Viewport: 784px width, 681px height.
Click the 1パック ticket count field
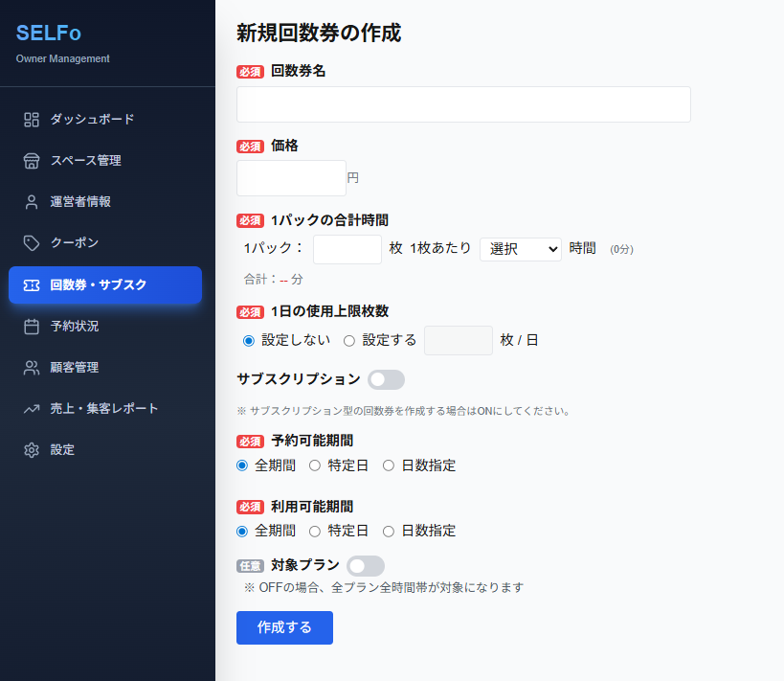click(x=347, y=249)
